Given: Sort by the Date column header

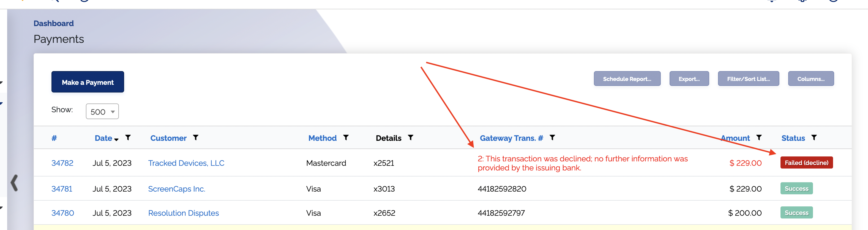Looking at the screenshot, I should [x=103, y=138].
